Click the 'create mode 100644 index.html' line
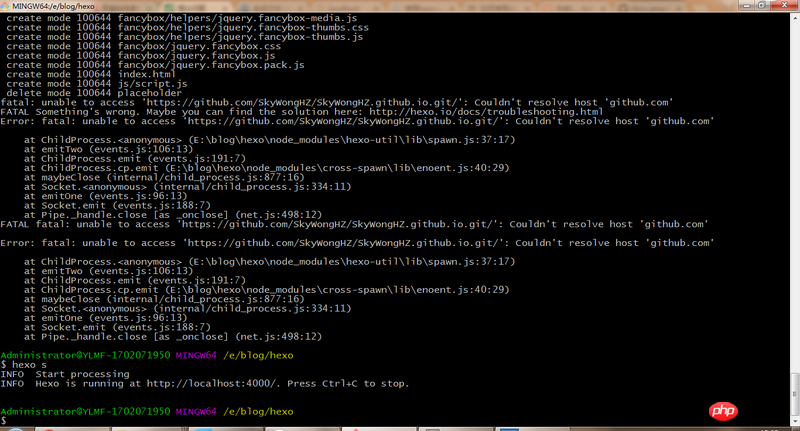 90,74
